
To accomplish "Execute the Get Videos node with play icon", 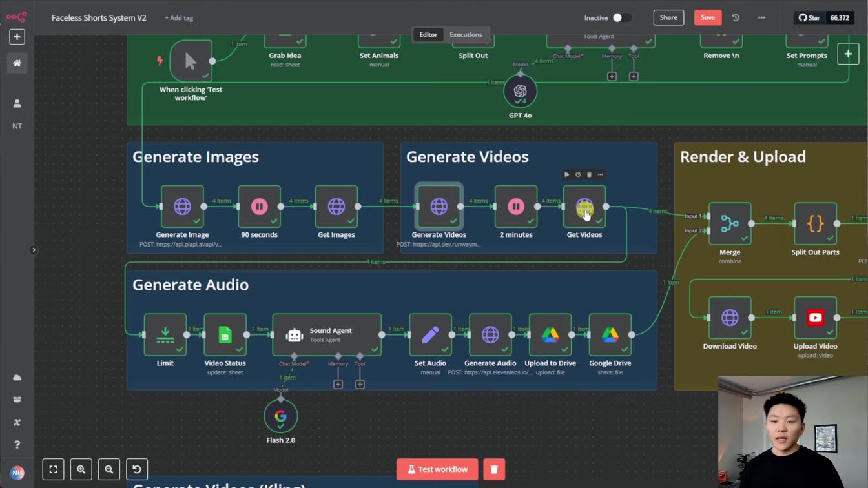I will [566, 174].
